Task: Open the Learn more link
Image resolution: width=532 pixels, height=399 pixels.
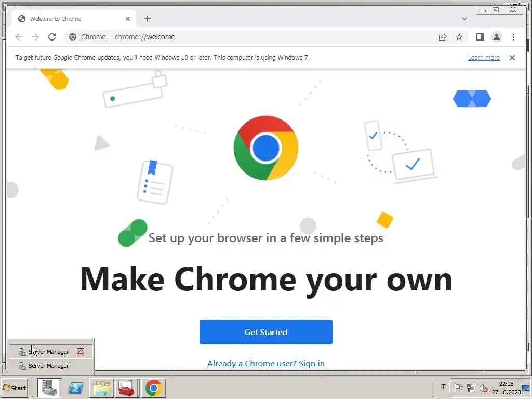Action: click(484, 58)
